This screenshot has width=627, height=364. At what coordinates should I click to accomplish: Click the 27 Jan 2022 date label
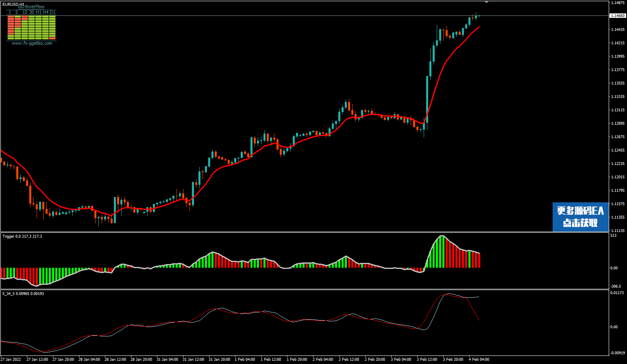pos(11,360)
